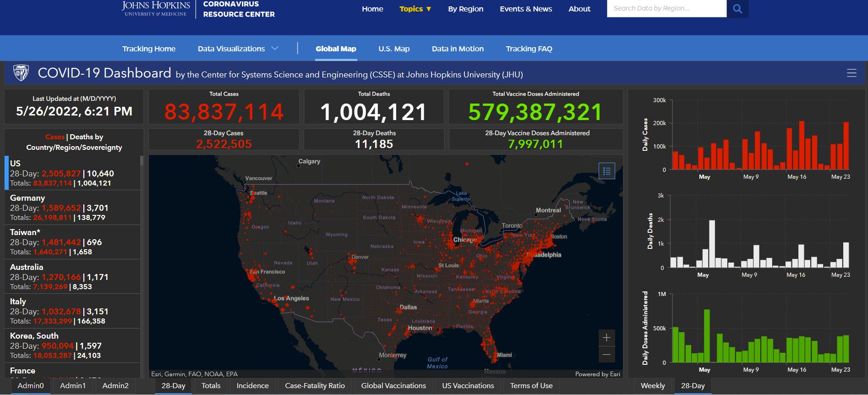This screenshot has height=395, width=868.
Task: Click the Powered by Esri link
Action: point(598,374)
